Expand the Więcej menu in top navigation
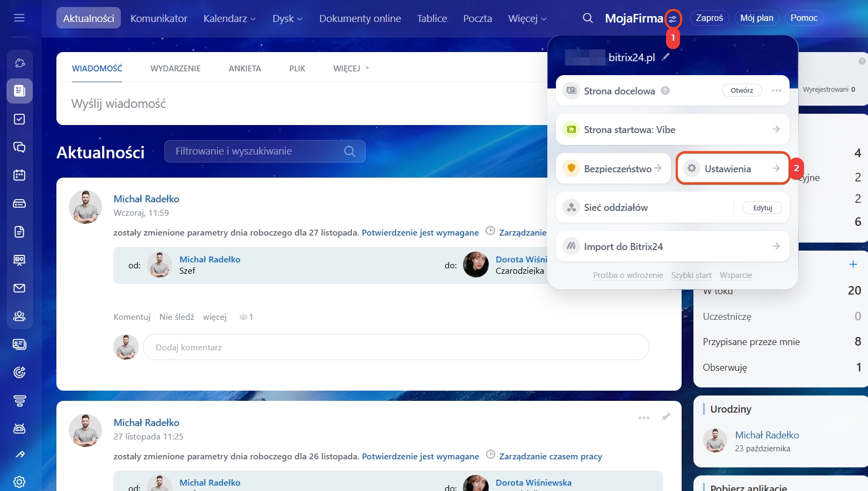The image size is (868, 491). 527,18
